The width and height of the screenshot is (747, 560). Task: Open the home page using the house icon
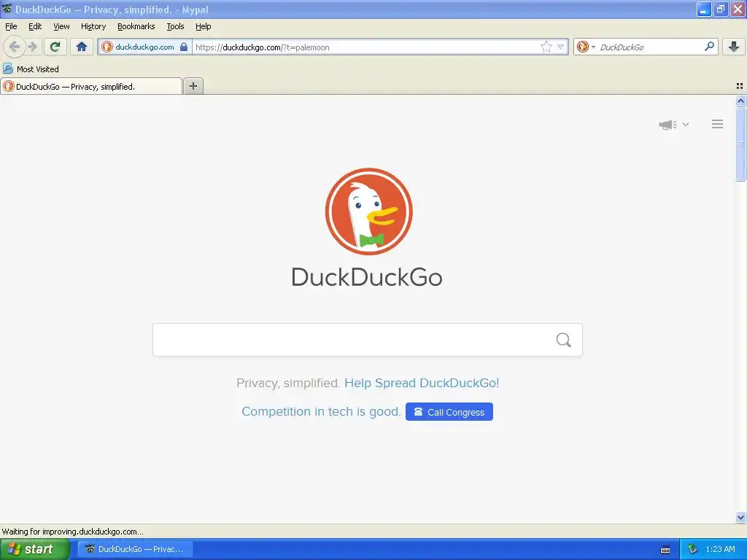[82, 47]
